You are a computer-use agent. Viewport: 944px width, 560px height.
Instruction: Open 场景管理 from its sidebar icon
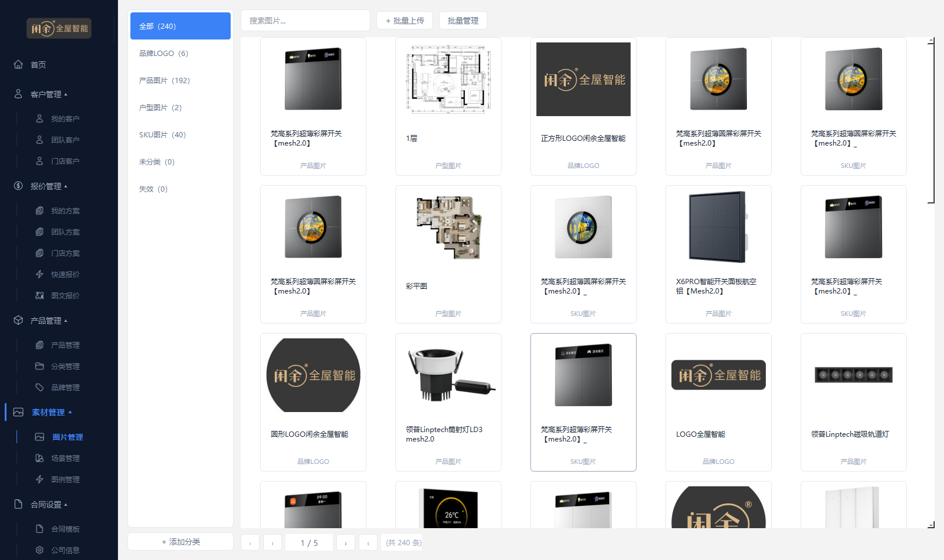tap(40, 458)
